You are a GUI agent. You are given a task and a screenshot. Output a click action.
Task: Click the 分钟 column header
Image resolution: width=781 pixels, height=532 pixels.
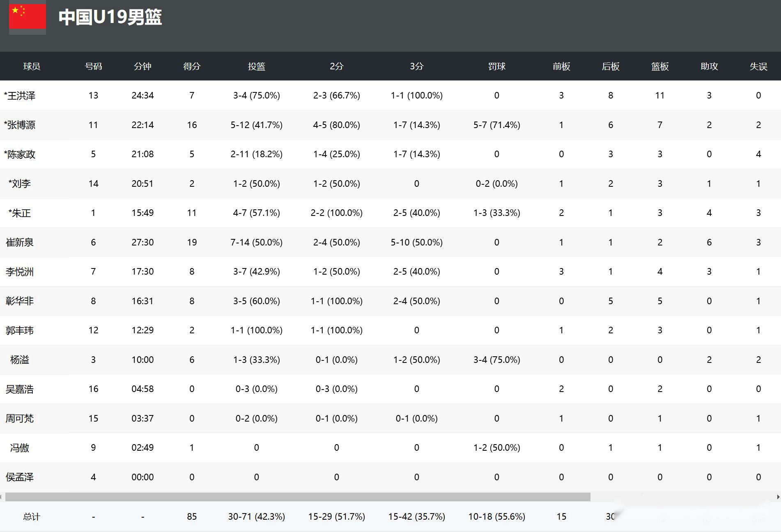point(142,66)
